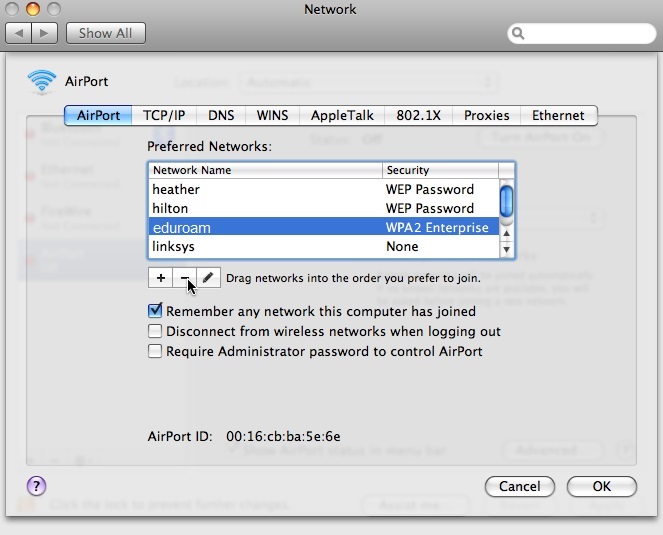Click the None security cell for linksys

click(402, 246)
